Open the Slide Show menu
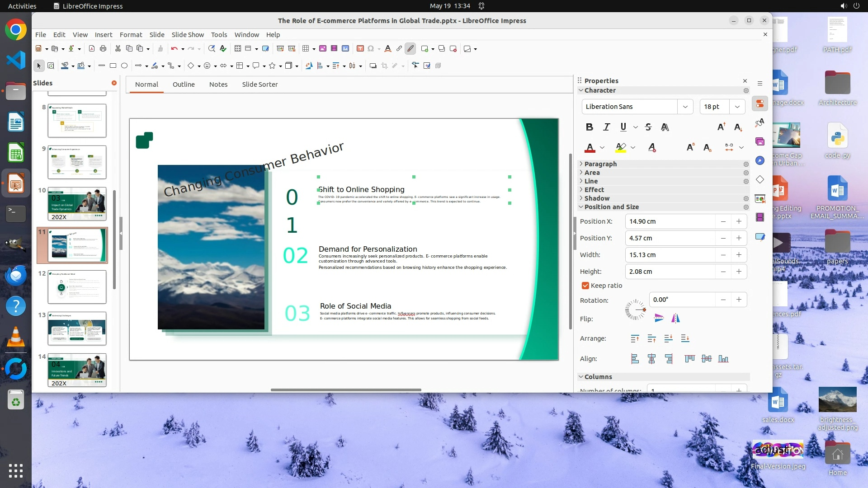The width and height of the screenshot is (868, 488). click(x=188, y=34)
